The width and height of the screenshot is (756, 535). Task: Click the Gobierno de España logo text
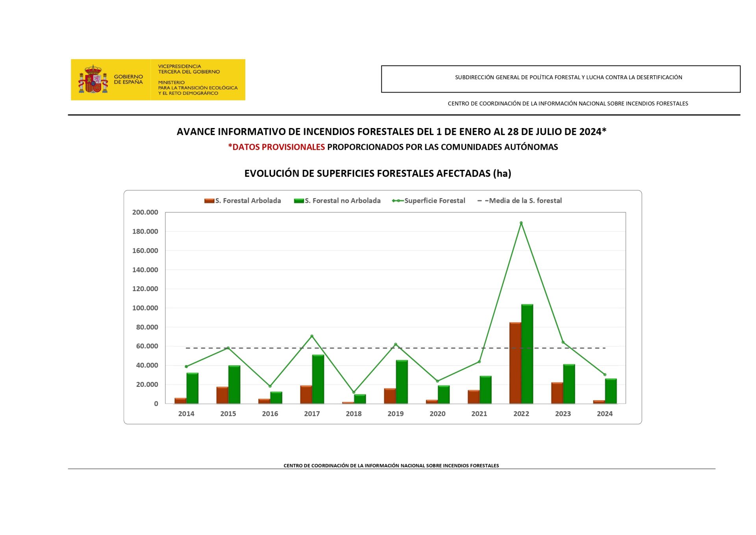point(128,80)
